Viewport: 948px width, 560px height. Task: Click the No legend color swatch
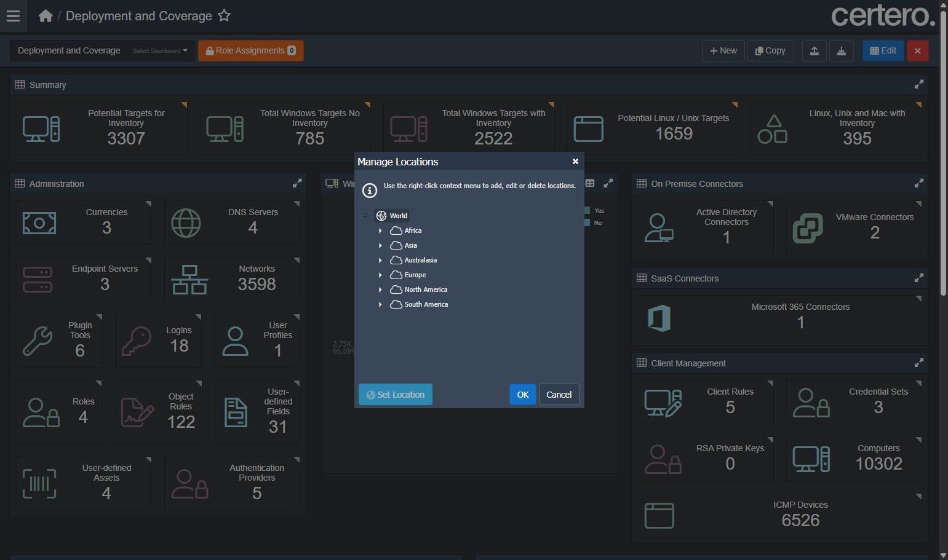coord(587,223)
